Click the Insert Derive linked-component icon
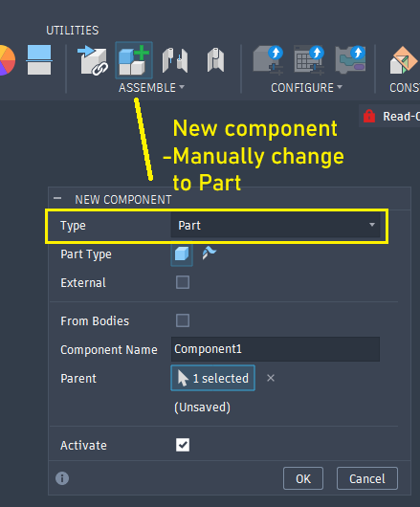The height and width of the screenshot is (507, 420). (93, 60)
